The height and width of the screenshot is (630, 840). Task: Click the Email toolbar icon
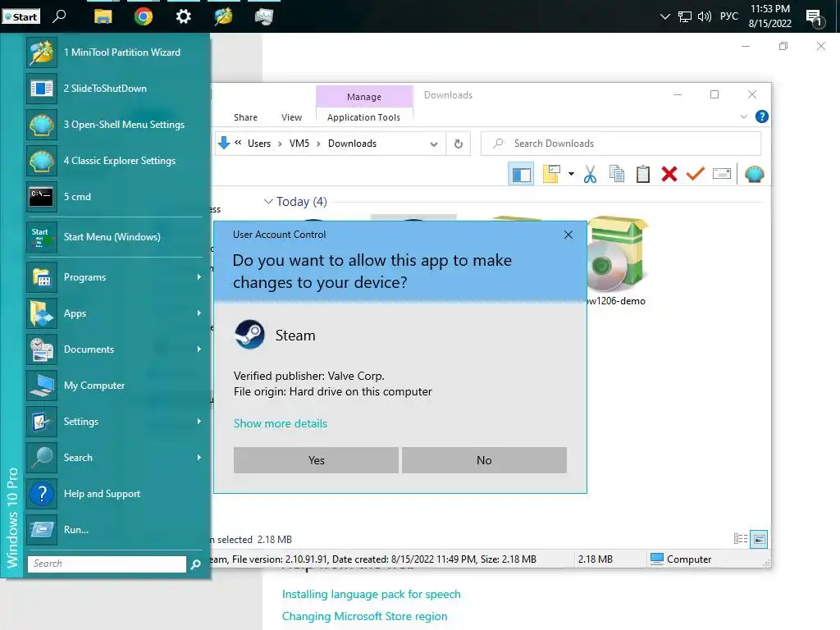point(722,174)
